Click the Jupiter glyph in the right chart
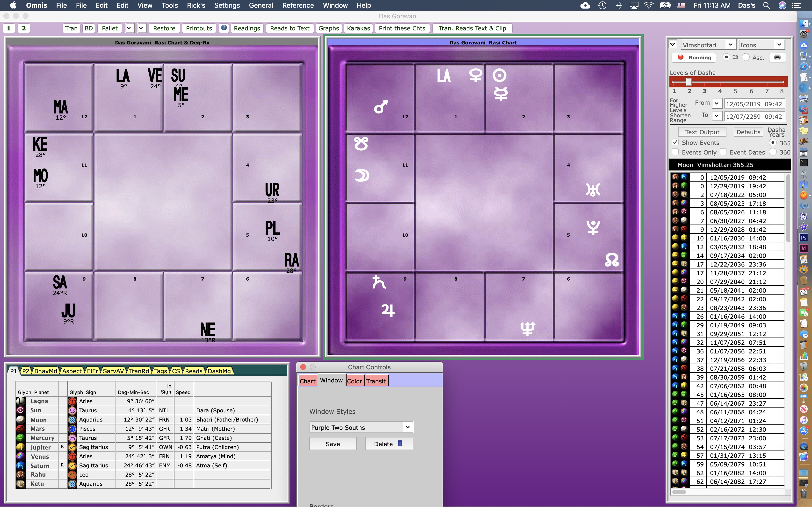The height and width of the screenshot is (507, 812). click(388, 310)
